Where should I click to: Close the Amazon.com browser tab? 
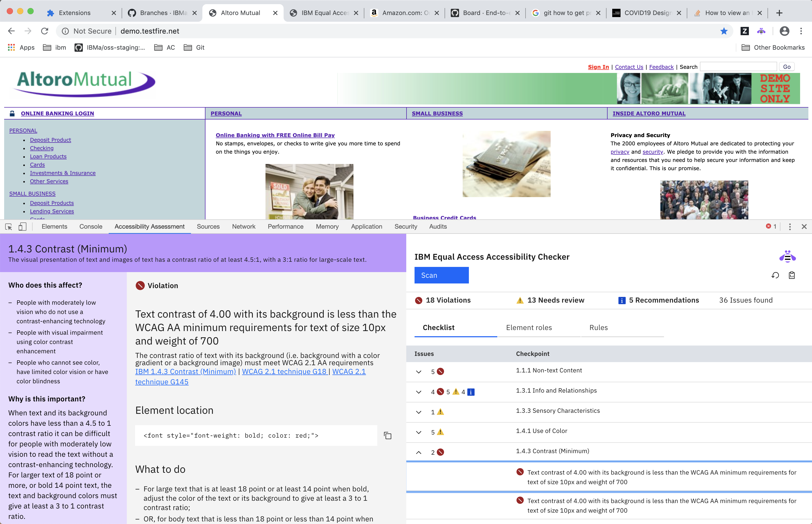pos(437,13)
